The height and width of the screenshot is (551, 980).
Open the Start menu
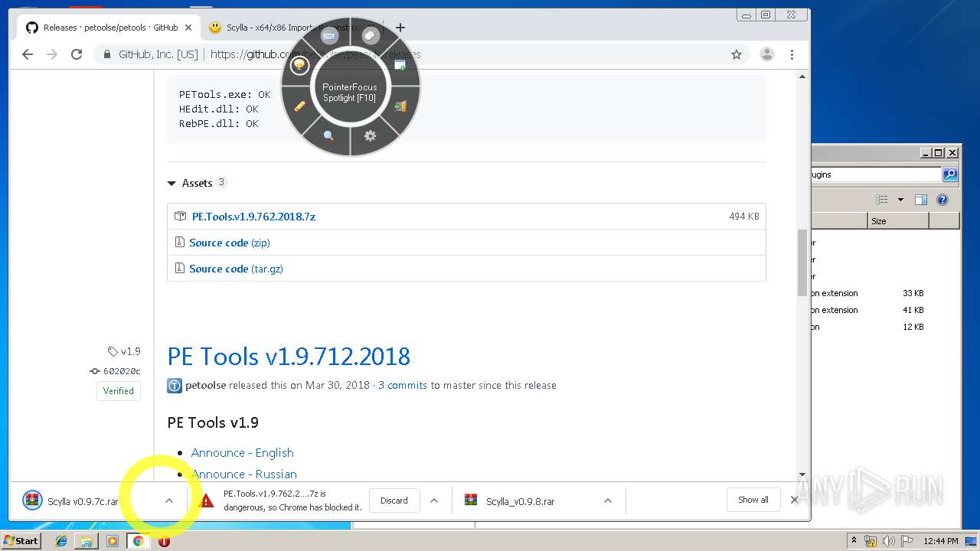pos(21,541)
